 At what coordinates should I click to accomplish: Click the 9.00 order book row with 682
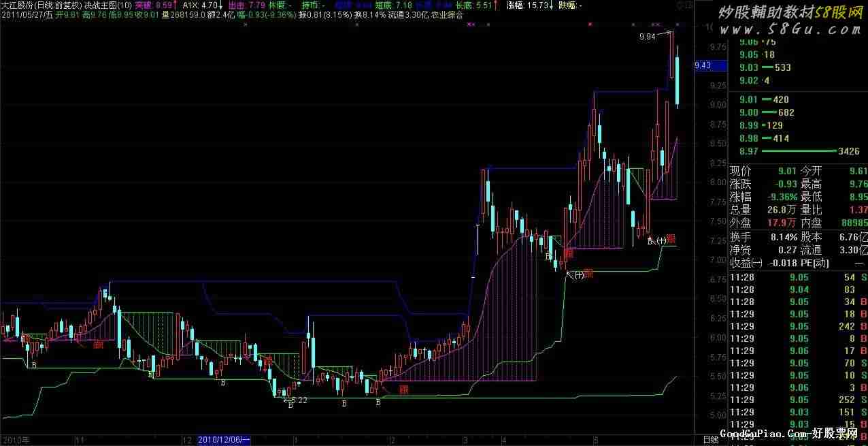(797, 112)
